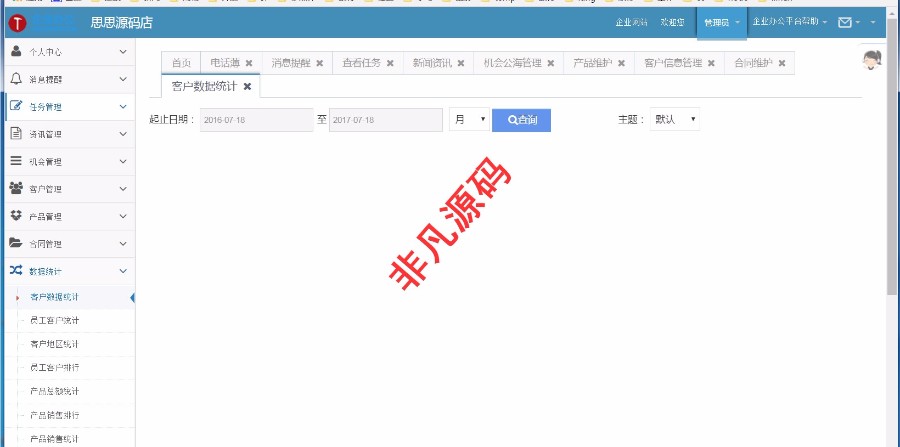Close the 查看任务 tab
The height and width of the screenshot is (447, 900).
click(390, 63)
